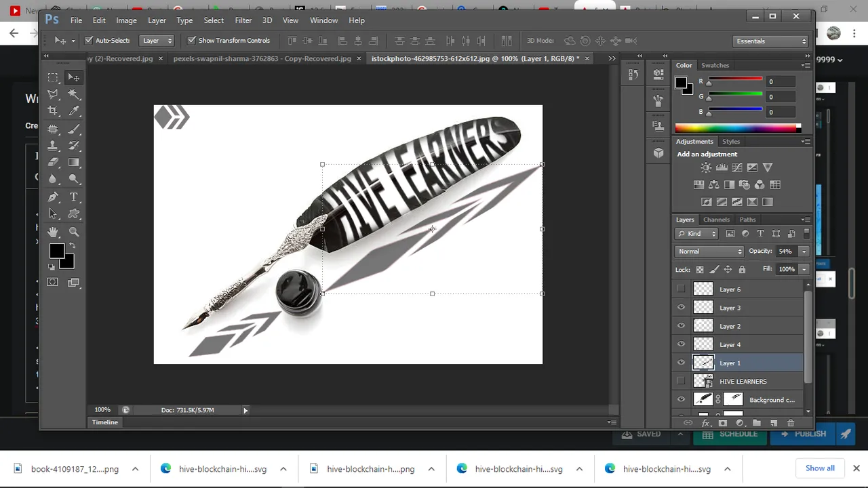Select the History Brush tool

tap(74, 146)
